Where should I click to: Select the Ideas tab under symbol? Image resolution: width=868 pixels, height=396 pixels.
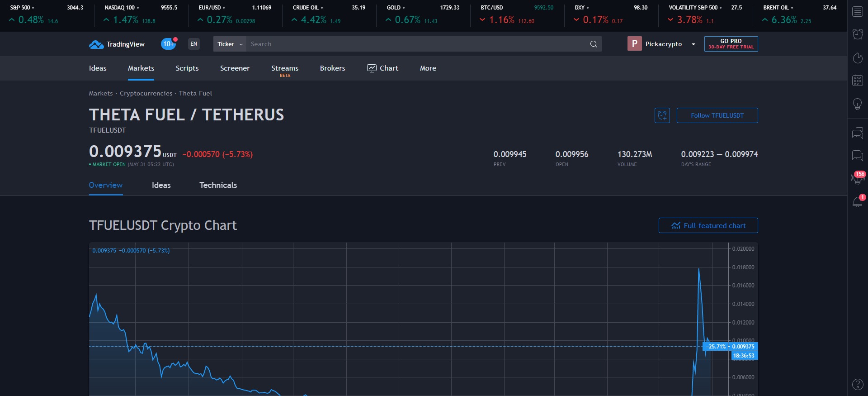[x=161, y=185]
